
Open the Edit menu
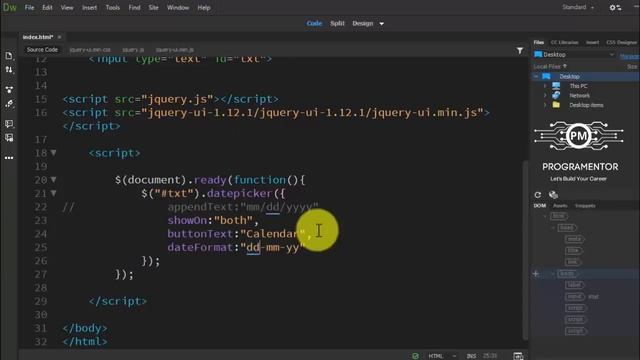(x=47, y=7)
